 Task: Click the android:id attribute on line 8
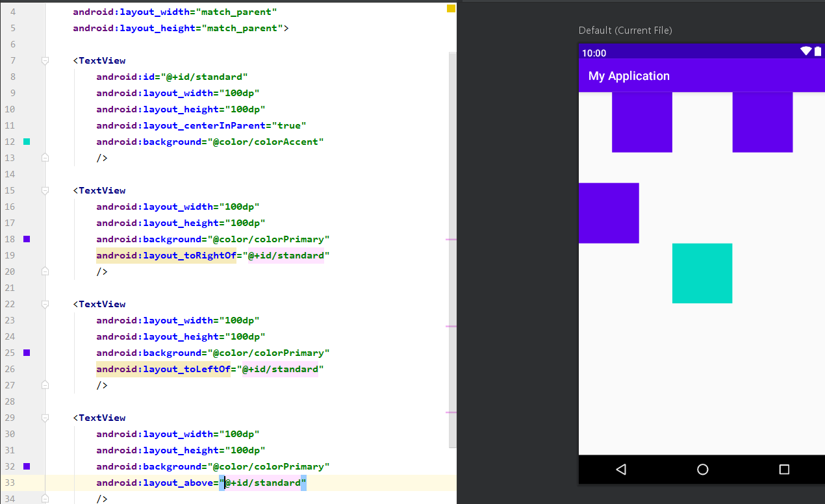pos(129,77)
